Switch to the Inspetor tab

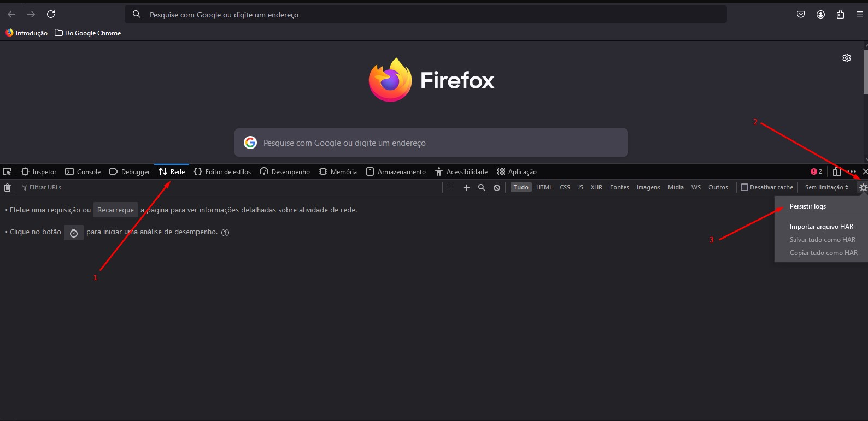(x=39, y=171)
